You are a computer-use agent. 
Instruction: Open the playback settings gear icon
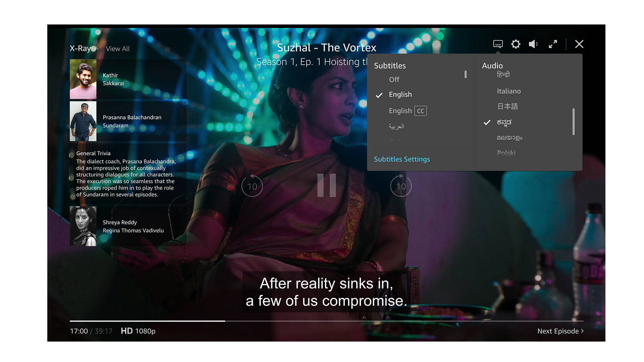516,44
